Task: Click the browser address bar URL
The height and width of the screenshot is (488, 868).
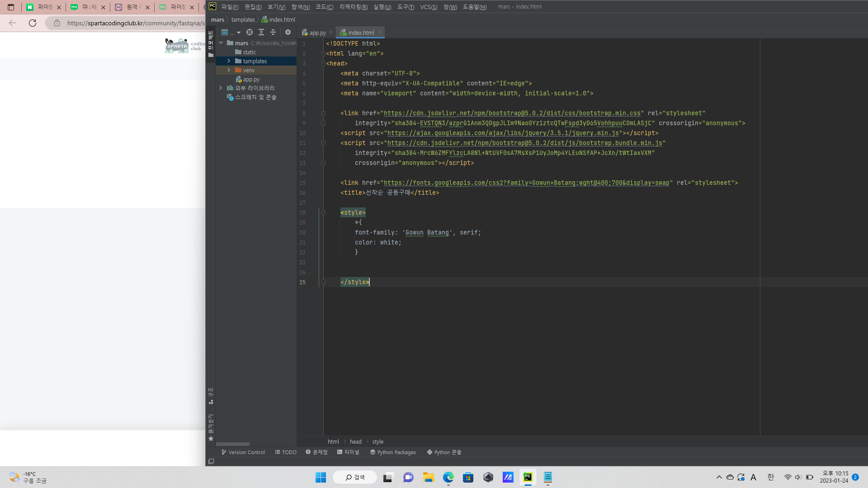Action: [136, 23]
